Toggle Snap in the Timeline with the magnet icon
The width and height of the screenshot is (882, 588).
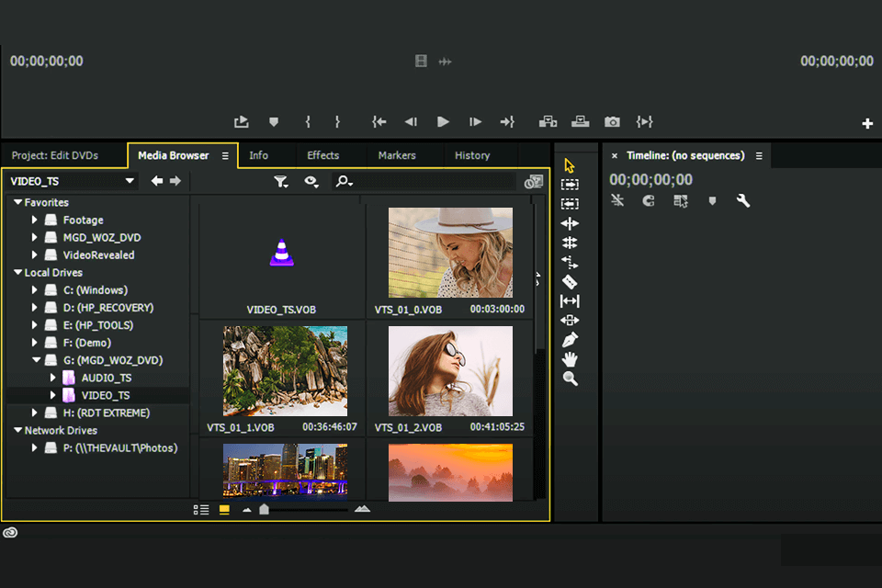tap(648, 200)
